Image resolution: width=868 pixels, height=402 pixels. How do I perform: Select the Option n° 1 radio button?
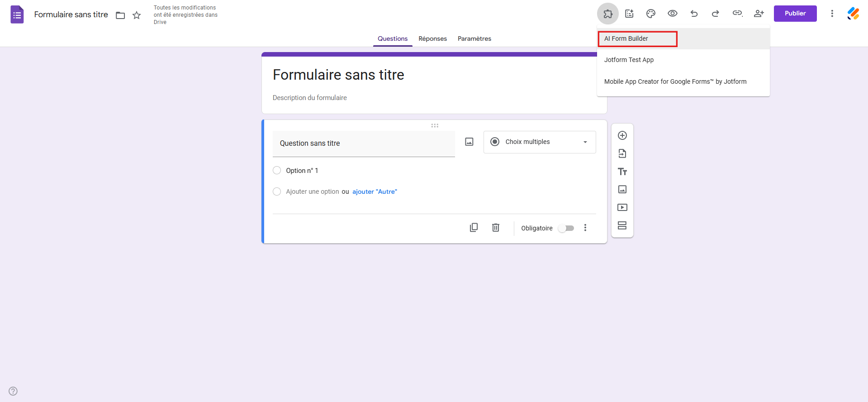(277, 170)
